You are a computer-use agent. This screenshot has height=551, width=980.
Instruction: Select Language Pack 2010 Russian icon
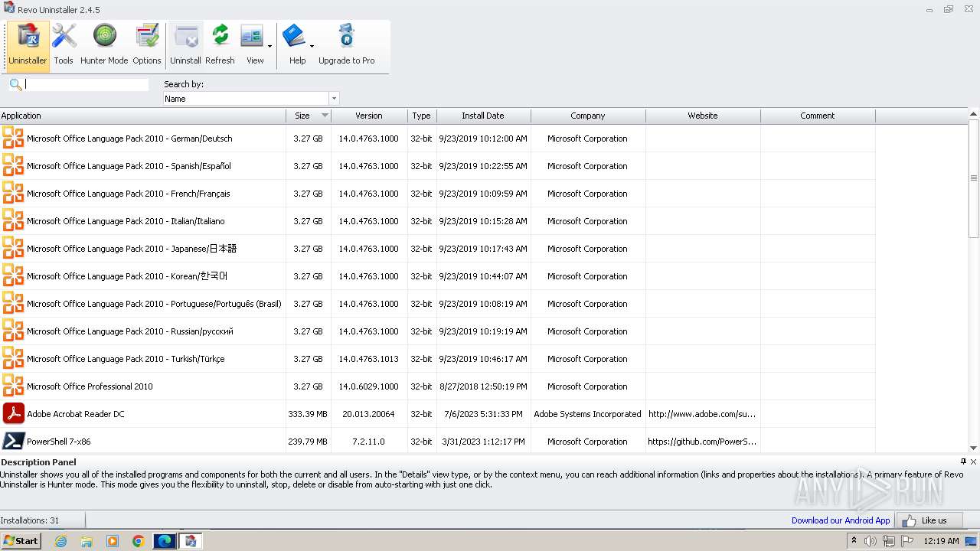click(x=13, y=331)
